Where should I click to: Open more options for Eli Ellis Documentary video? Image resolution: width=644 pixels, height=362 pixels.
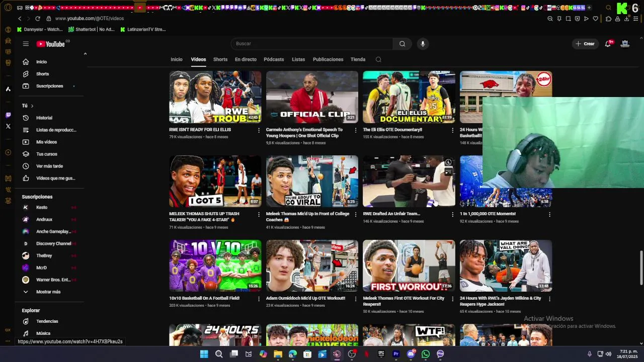pos(452,130)
